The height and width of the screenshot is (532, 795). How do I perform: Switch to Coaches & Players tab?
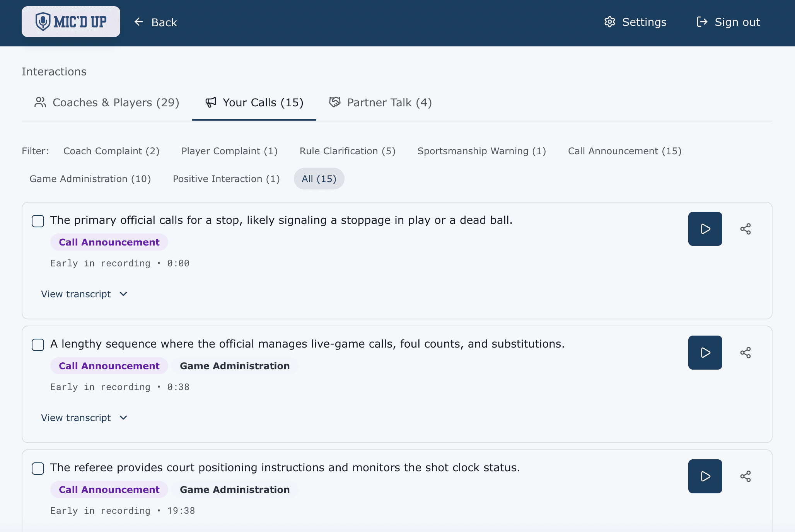click(x=107, y=102)
